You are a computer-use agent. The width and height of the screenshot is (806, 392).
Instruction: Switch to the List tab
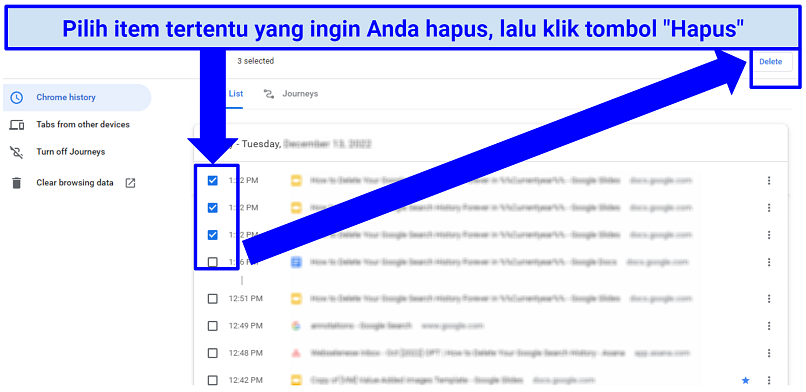point(235,94)
